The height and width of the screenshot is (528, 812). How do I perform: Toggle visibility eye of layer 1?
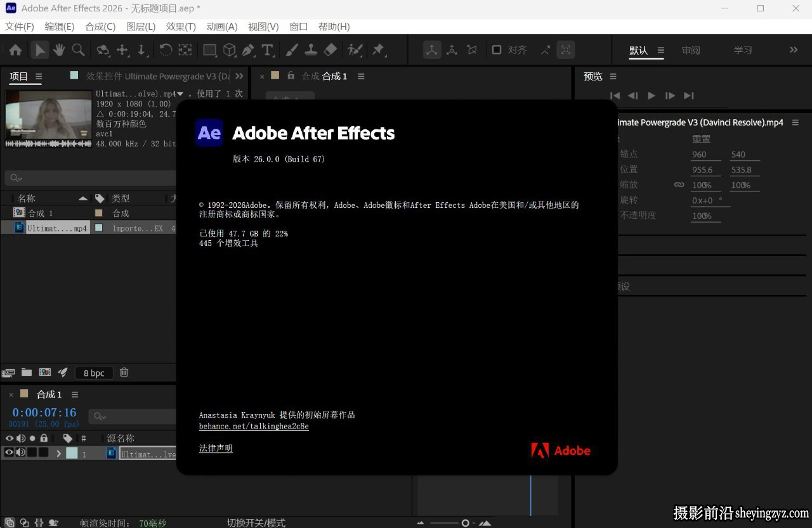tap(9, 453)
